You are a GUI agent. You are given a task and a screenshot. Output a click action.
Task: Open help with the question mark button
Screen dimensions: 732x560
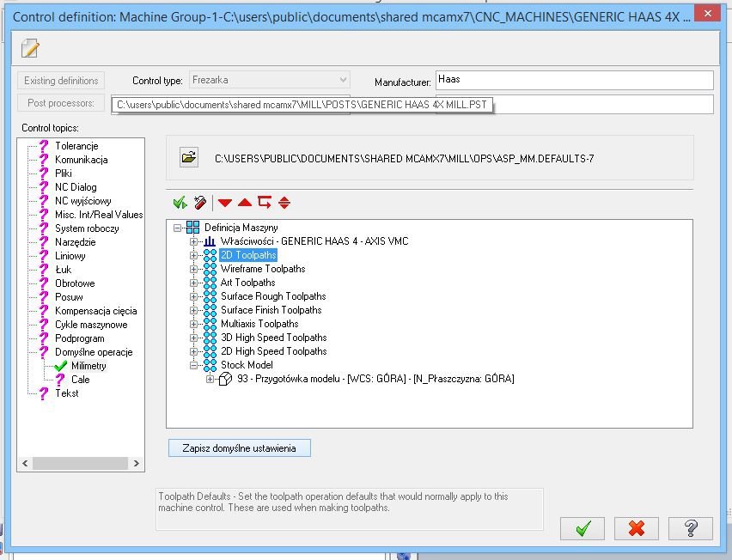coord(691,528)
